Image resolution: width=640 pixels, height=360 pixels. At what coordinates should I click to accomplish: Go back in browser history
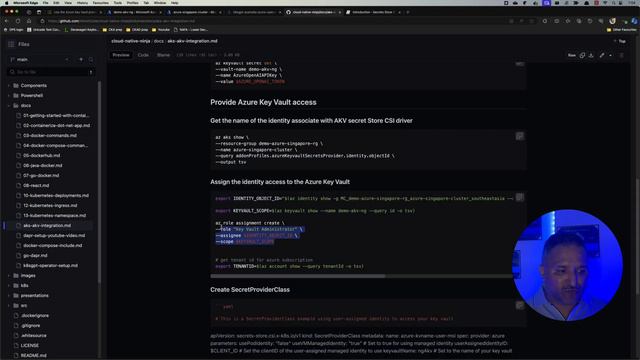pos(7,21)
